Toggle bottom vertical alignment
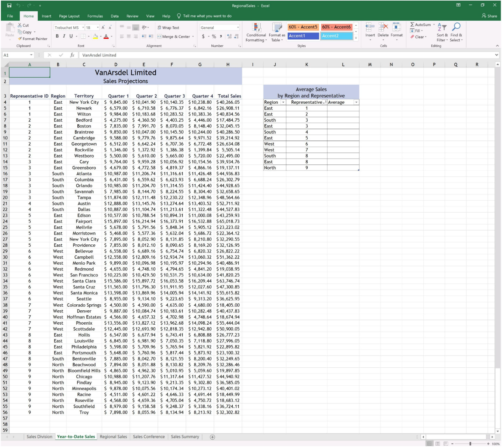502x448 pixels. tap(136, 27)
